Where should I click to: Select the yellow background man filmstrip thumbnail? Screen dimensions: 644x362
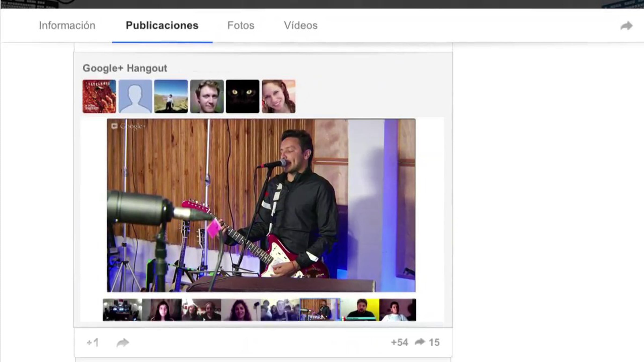click(x=360, y=310)
